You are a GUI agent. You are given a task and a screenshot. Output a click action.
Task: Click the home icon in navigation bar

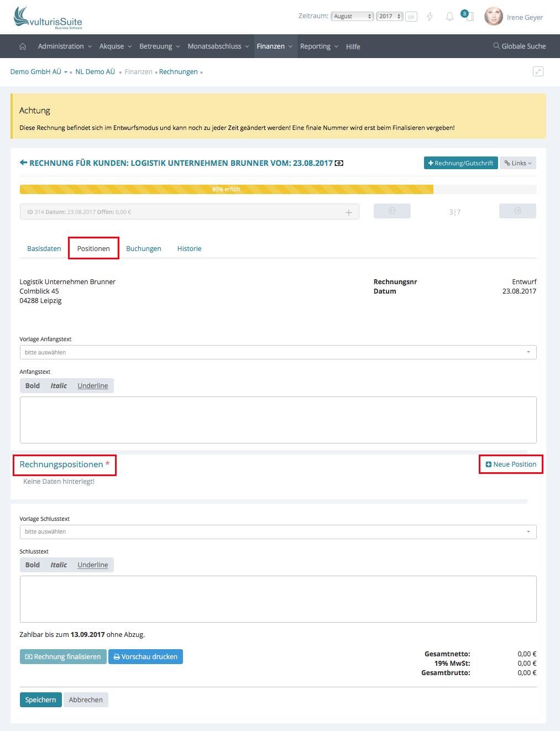tap(23, 46)
